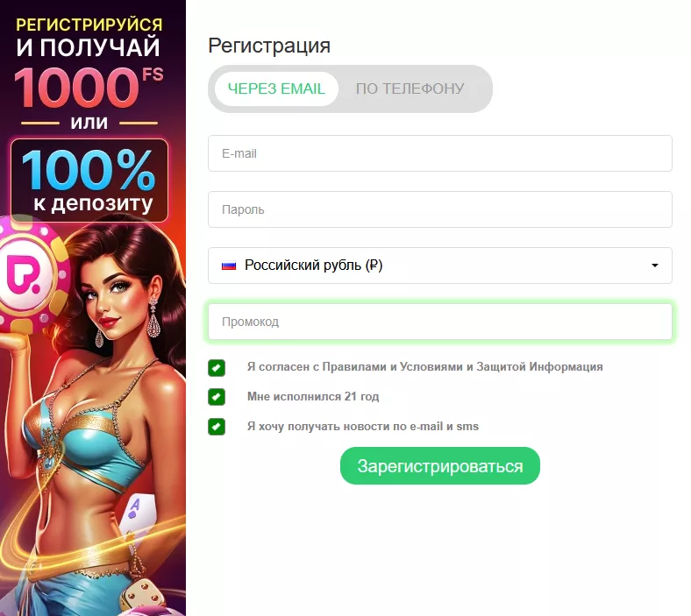Click the РЕГИСТРИРУЙСЯ И ПОЛУЧАЙ banner heading

click(89, 38)
